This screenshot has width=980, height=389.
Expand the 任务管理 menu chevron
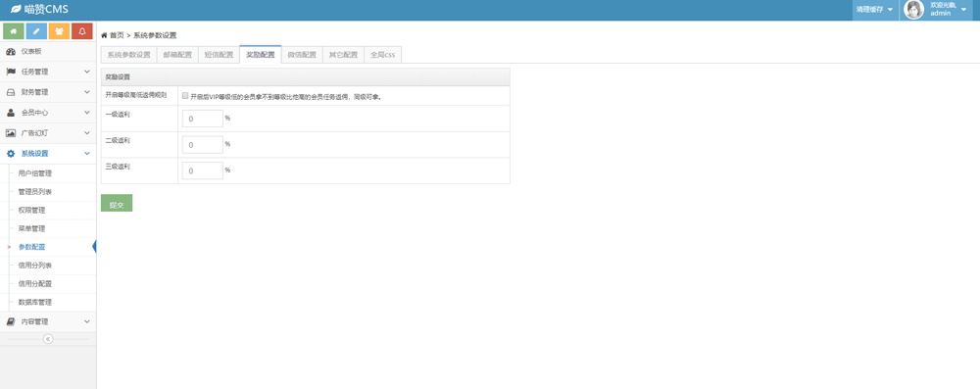pos(87,72)
